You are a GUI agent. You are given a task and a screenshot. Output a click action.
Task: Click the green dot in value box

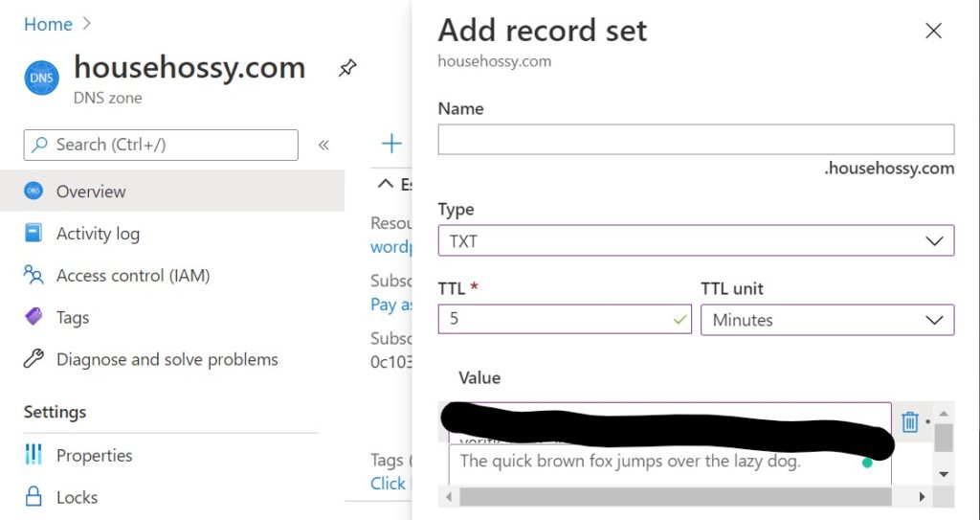(x=867, y=463)
